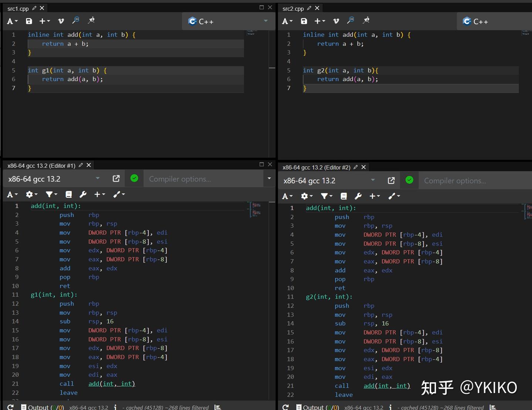Image resolution: width=532 pixels, height=410 pixels.
Task: Save the src2.cpp source file
Action: [304, 21]
